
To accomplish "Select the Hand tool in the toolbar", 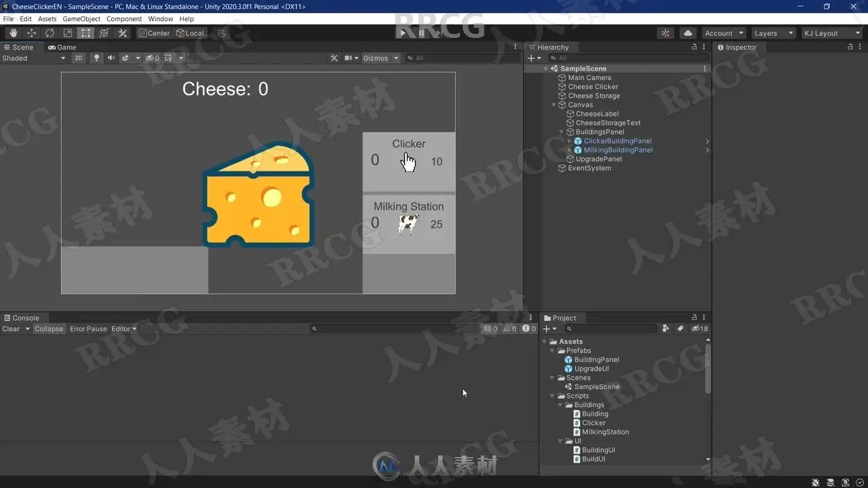I will click(x=14, y=33).
